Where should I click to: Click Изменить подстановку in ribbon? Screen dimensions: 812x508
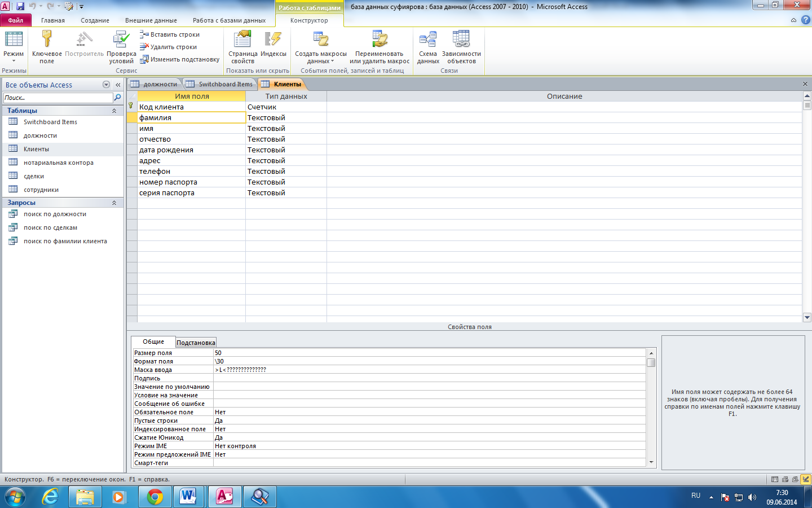[x=180, y=59]
